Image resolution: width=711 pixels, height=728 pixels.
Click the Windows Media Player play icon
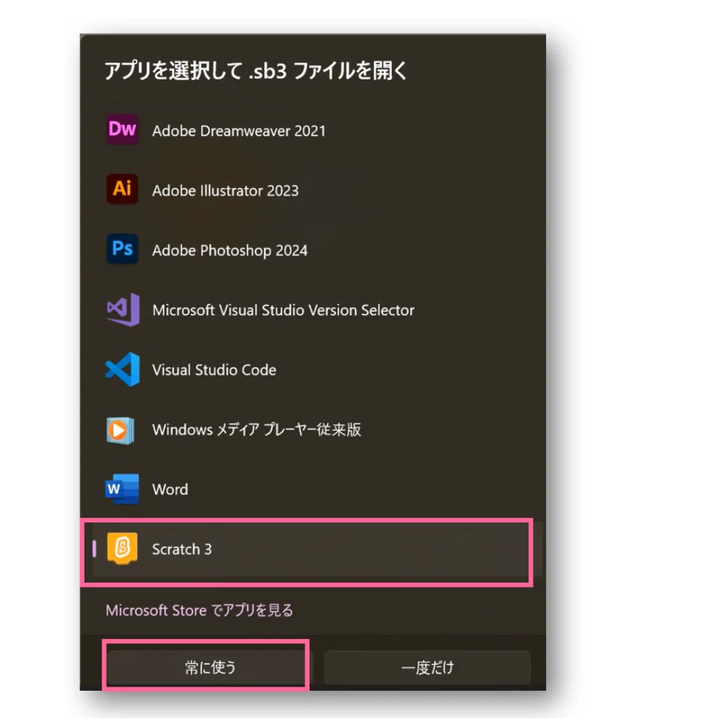(120, 430)
